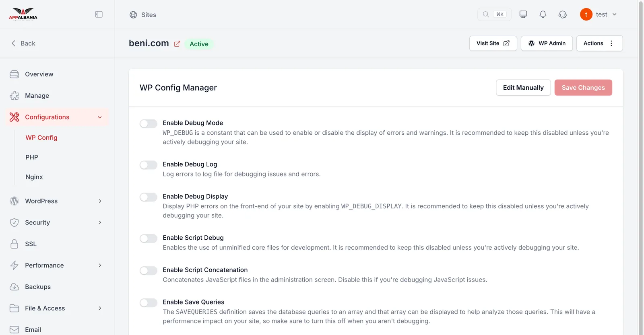This screenshot has height=335, width=644.
Task: Click the Sites globe icon
Action: coord(133,15)
